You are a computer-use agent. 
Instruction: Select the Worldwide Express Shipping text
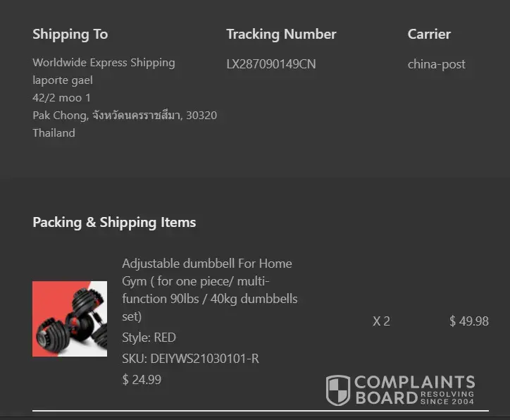[x=104, y=63]
